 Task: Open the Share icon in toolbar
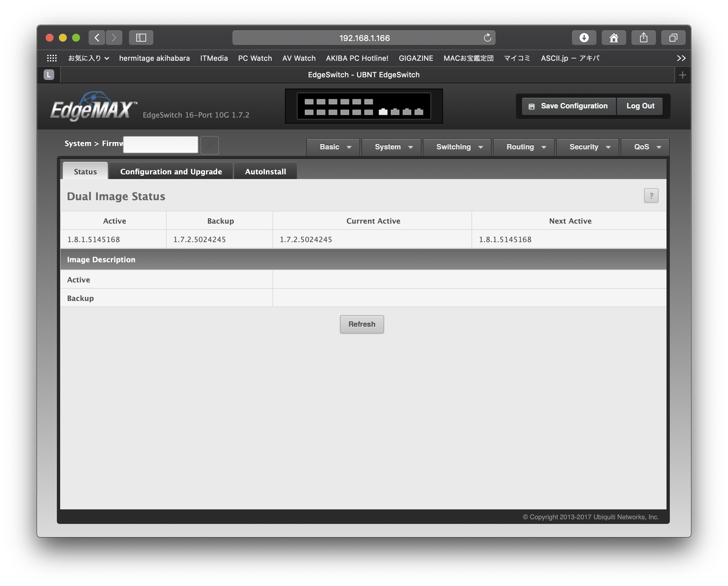[x=643, y=37]
